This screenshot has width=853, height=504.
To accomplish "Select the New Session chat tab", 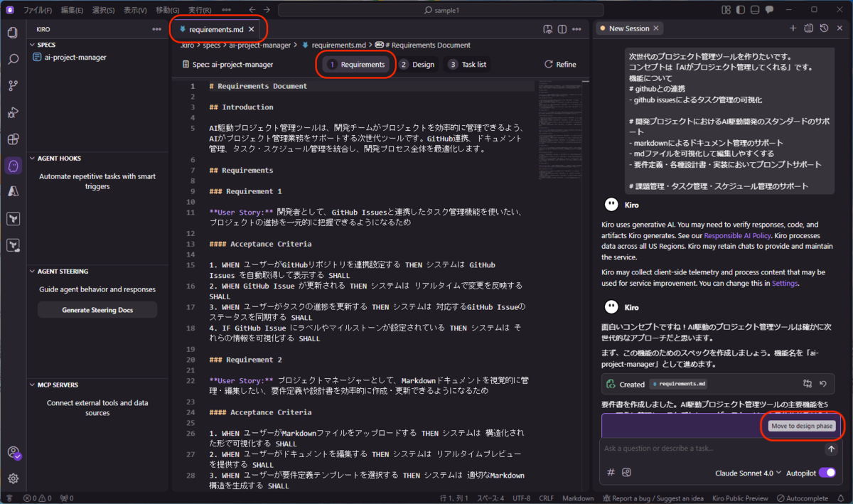I will pos(629,28).
